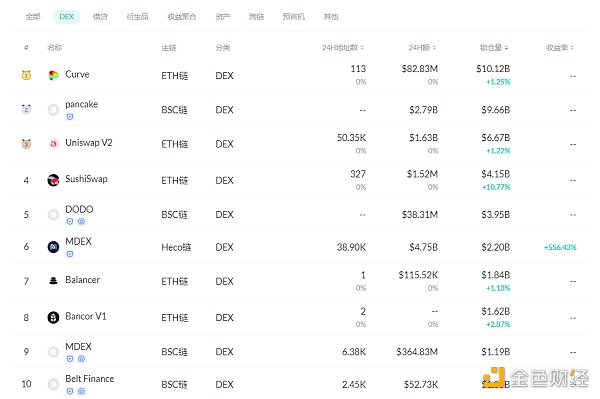Image resolution: width=600 pixels, height=399 pixels.
Task: Click the Bancor V1 logo icon
Action: 53,318
